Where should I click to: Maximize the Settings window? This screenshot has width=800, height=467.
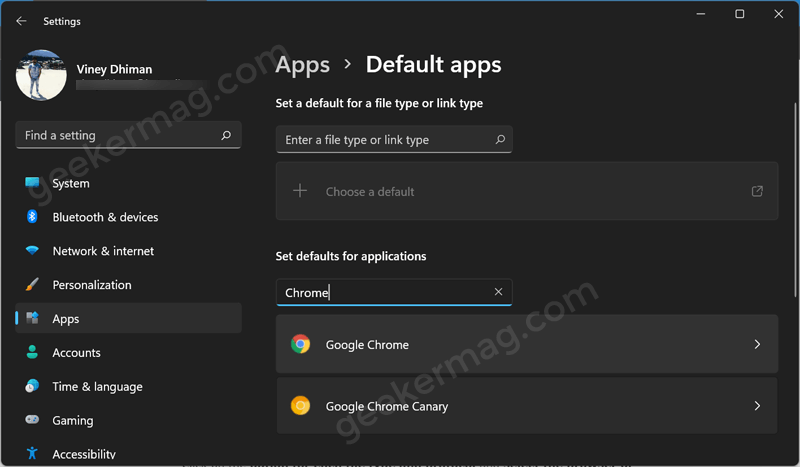[740, 14]
